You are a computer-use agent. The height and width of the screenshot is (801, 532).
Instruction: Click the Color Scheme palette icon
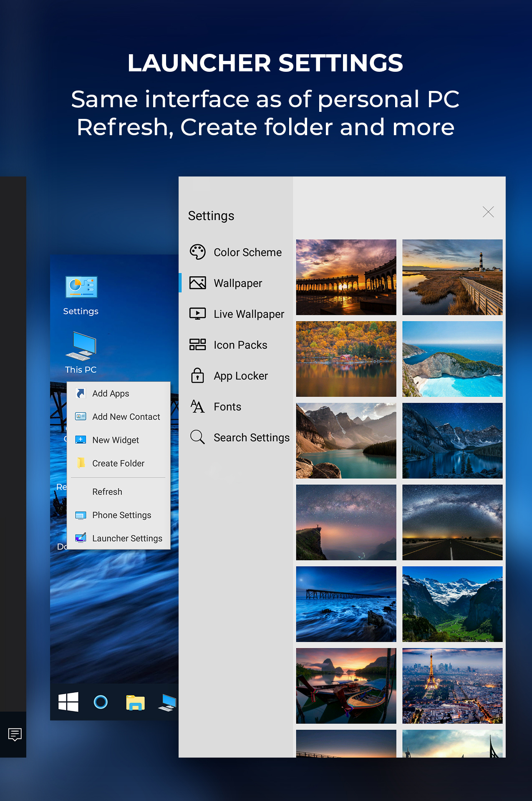tap(197, 252)
